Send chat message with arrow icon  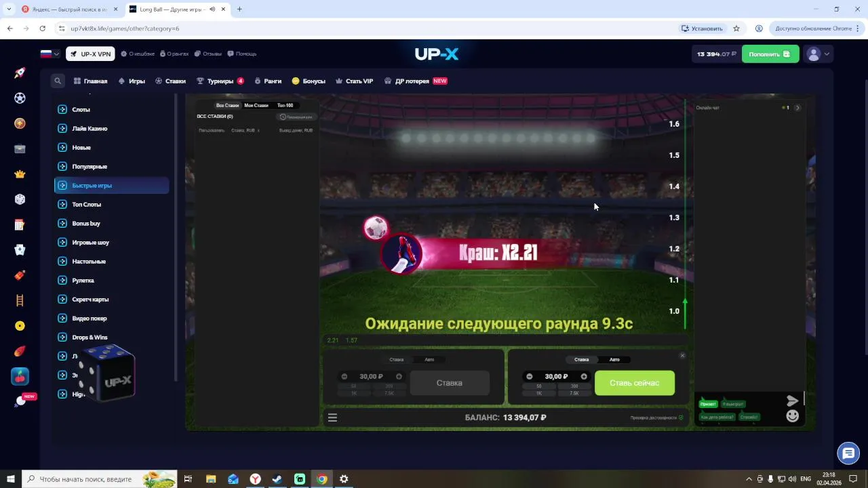point(792,401)
